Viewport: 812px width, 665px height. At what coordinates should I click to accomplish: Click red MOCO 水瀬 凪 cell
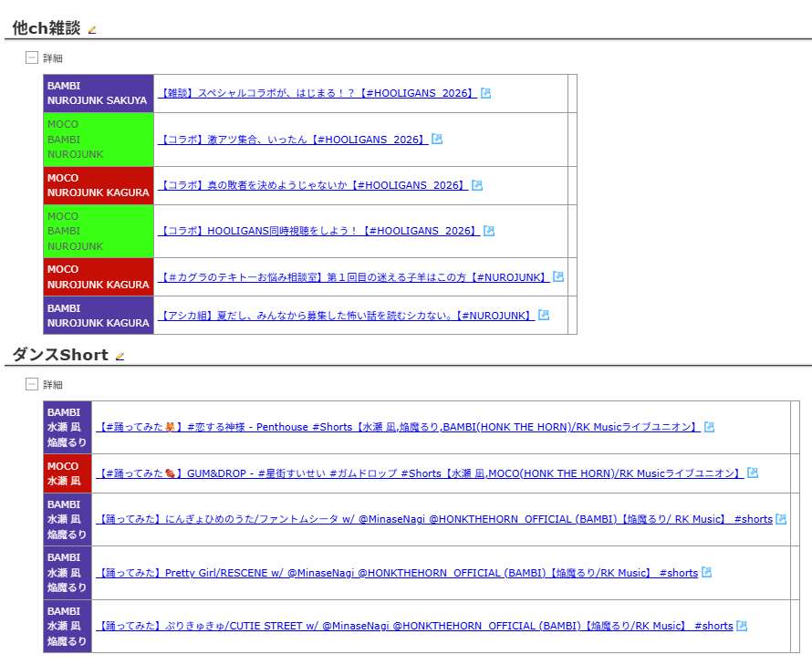click(x=68, y=473)
